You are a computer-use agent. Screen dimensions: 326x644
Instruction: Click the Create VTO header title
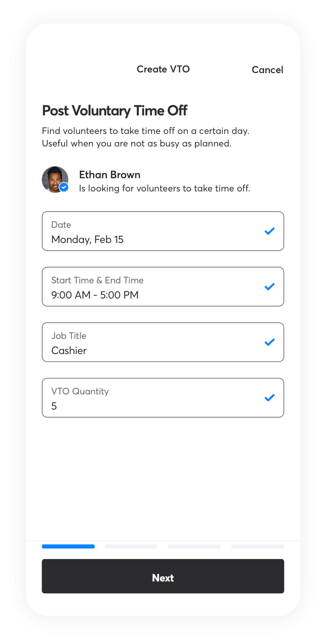[163, 69]
